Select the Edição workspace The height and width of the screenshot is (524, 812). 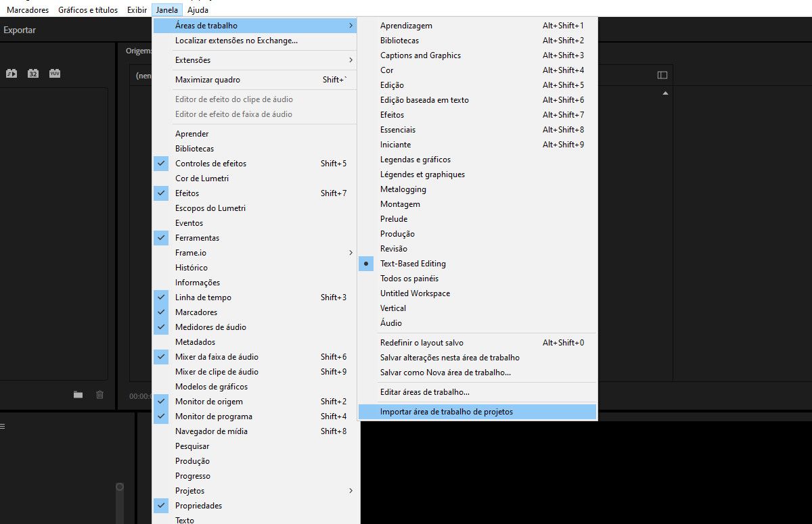478,85
